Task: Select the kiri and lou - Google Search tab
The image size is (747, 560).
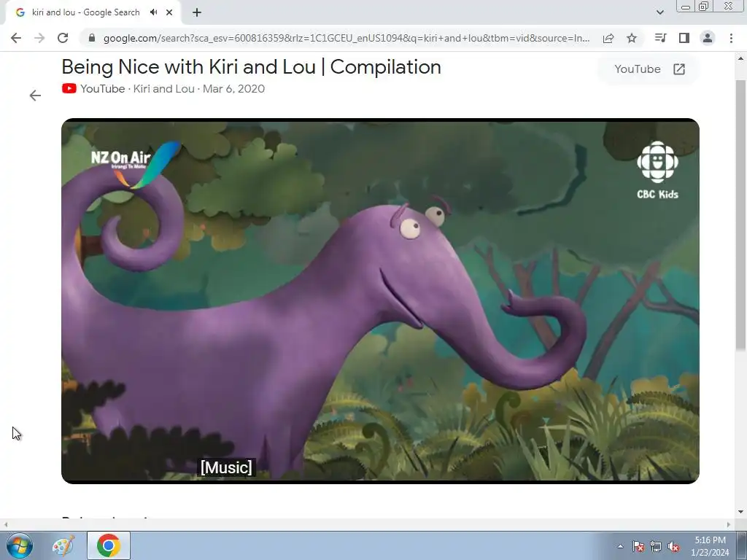Action: [86, 12]
